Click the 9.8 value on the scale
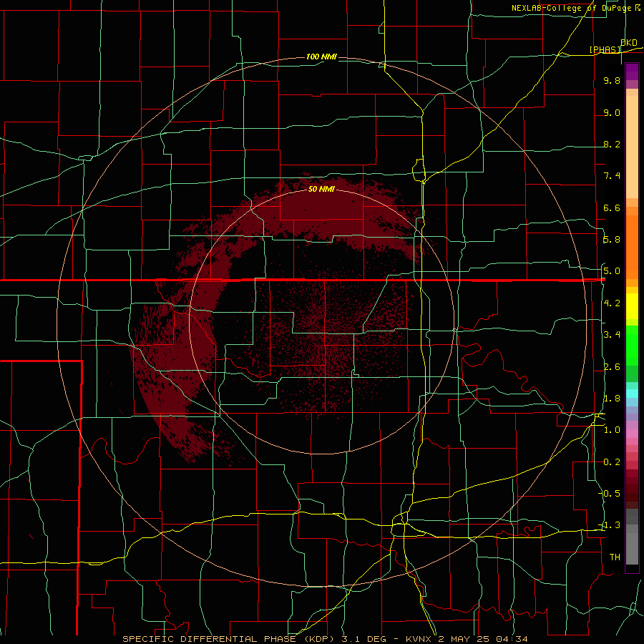The height and width of the screenshot is (644, 644). pyautogui.click(x=612, y=80)
